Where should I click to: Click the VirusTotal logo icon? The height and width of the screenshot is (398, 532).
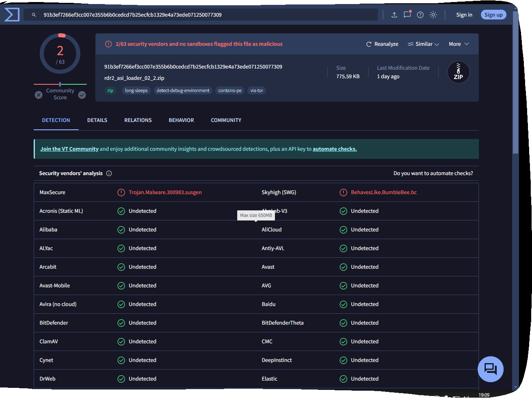click(12, 15)
